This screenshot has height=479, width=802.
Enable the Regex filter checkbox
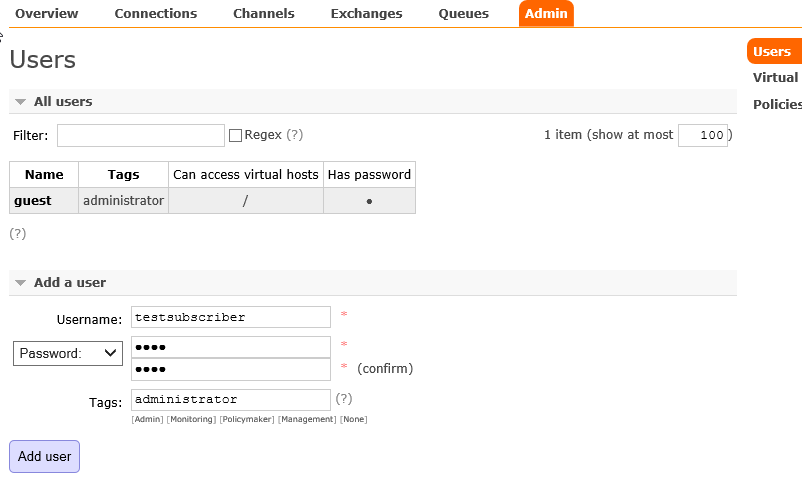coord(235,136)
